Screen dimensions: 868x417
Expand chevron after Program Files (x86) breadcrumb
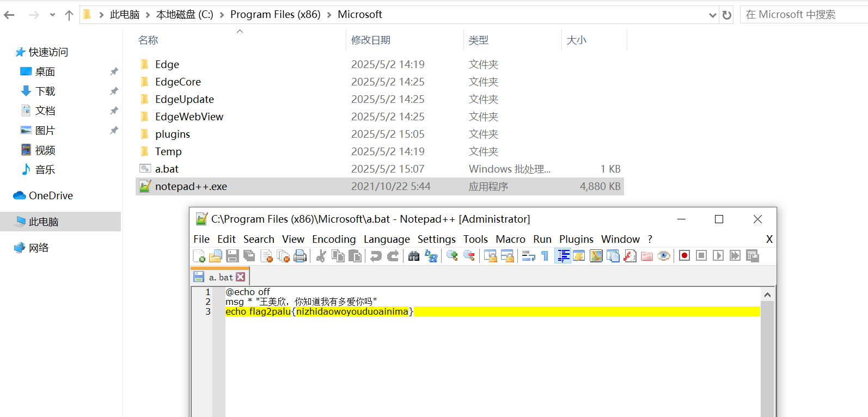tap(329, 15)
